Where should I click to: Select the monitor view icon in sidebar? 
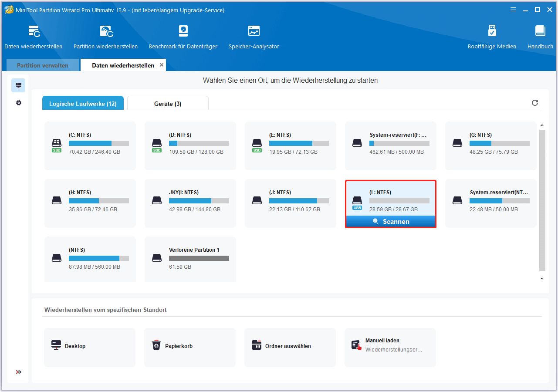[18, 85]
